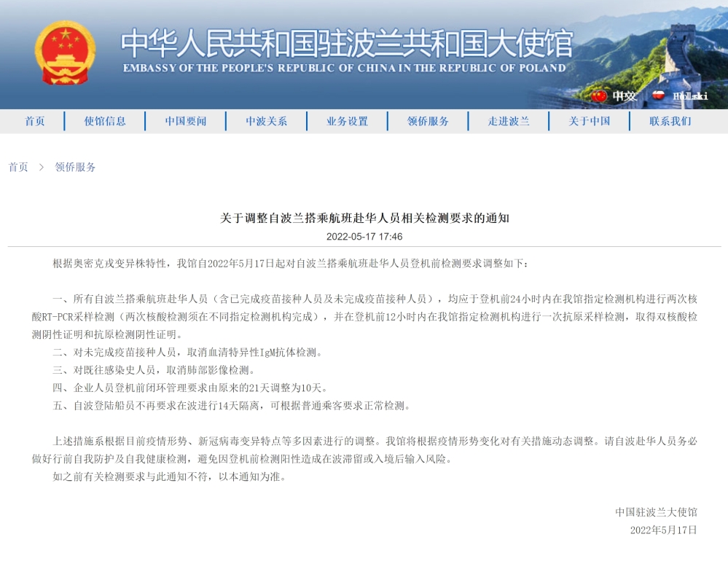Click item 五 about 自波登陆船员
The height and width of the screenshot is (561, 728).
coord(232,406)
